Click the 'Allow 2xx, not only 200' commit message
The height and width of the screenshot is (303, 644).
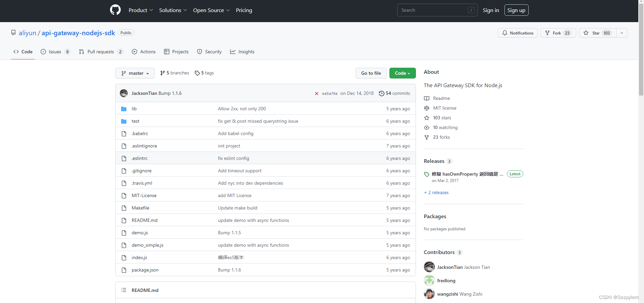click(242, 109)
